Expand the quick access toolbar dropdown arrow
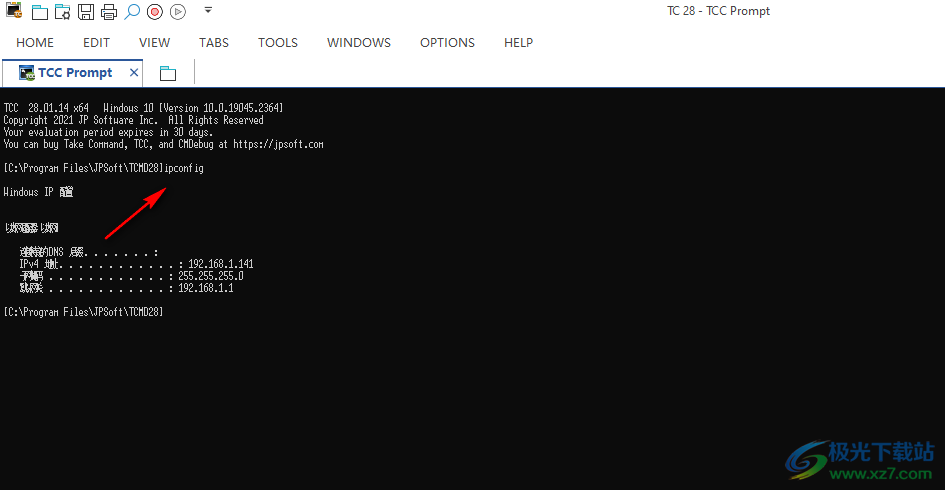Screen dimensions: 945x490 coord(208,10)
